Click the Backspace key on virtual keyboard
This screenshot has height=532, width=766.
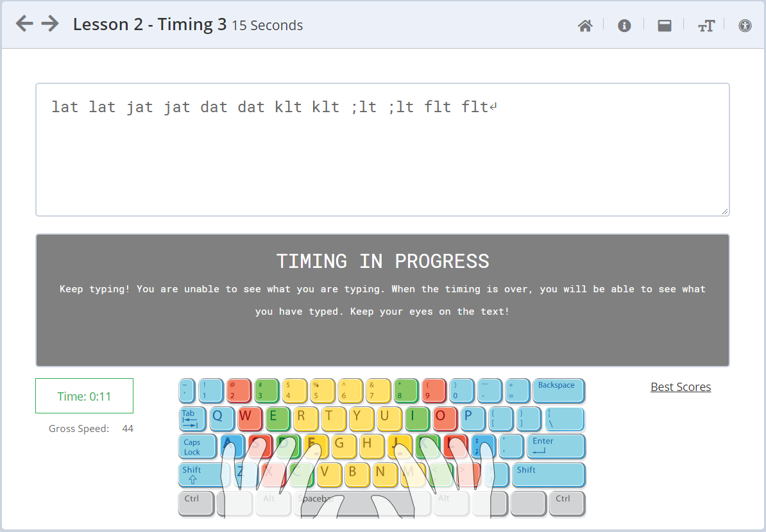[x=558, y=390]
